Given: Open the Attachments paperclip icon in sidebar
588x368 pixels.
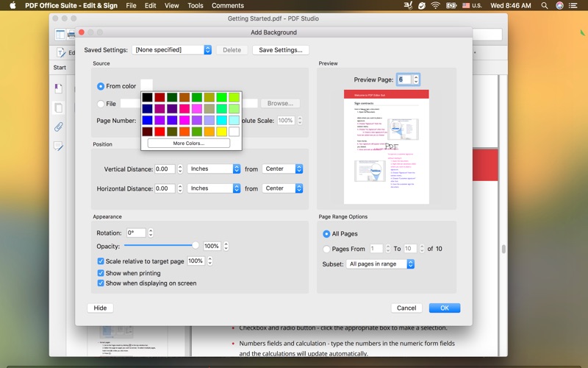Looking at the screenshot, I should pyautogui.click(x=59, y=127).
